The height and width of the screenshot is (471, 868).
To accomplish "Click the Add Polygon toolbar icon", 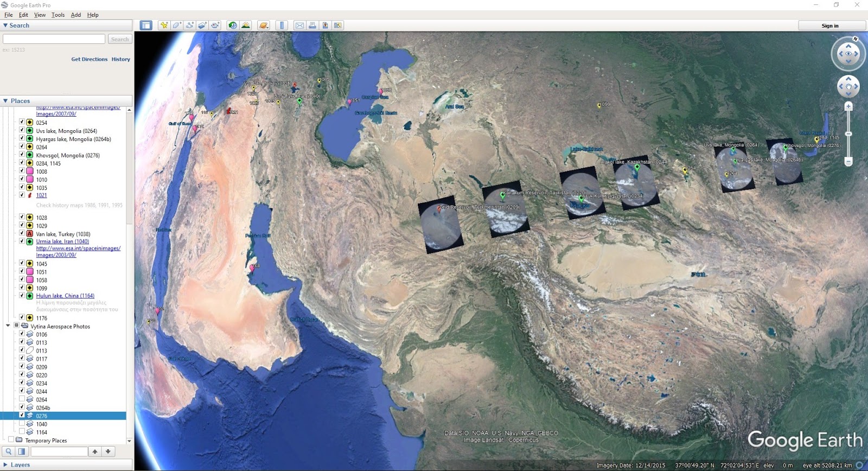I will (x=177, y=25).
